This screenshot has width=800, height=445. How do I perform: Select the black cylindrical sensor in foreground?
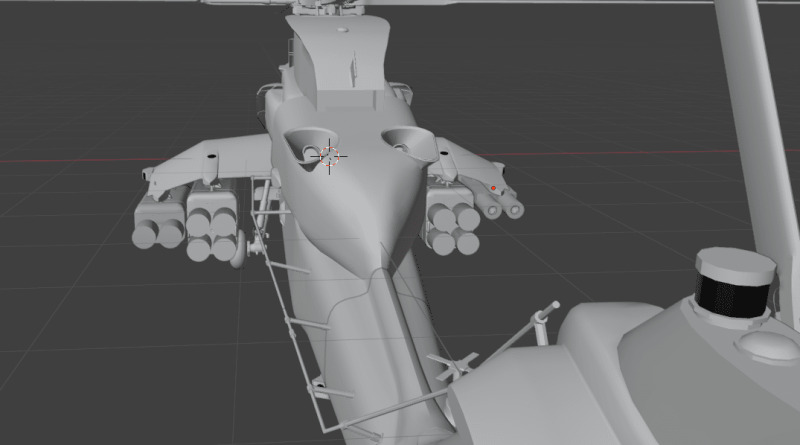point(734,288)
